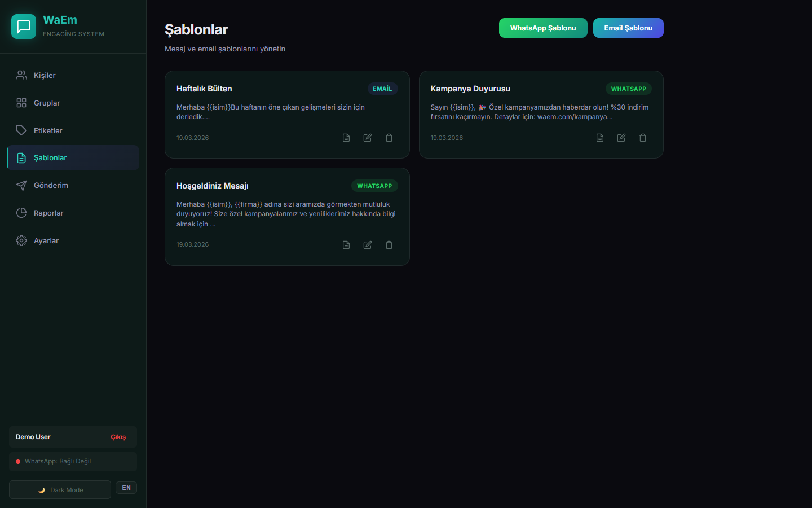This screenshot has height=508, width=812.
Task: Delete the Haftalık Bülten template
Action: 389,138
